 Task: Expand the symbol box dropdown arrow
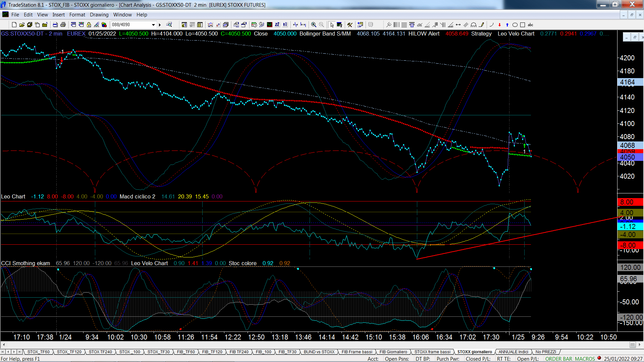[153, 25]
